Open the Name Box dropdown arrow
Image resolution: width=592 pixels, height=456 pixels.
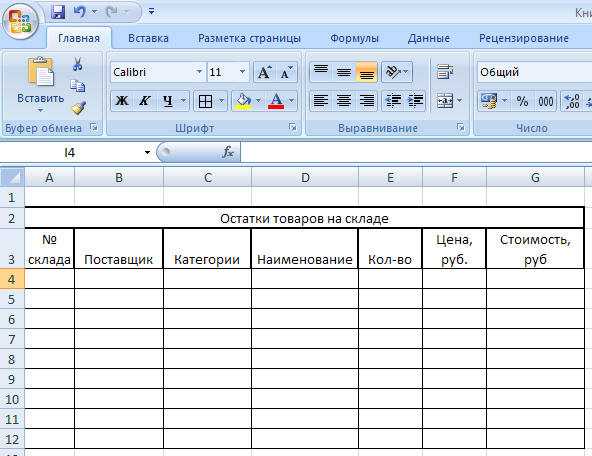[147, 153]
